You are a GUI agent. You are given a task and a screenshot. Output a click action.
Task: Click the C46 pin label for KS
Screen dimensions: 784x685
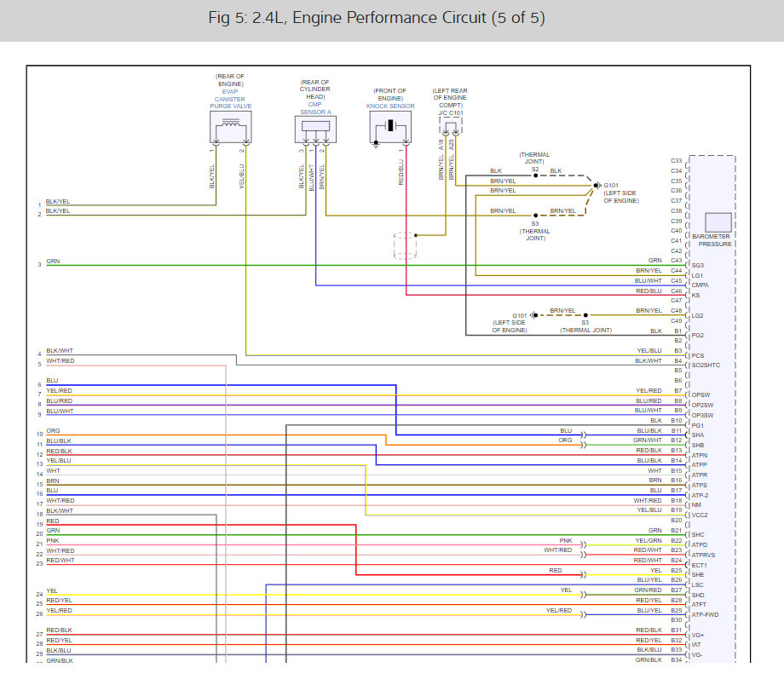[676, 291]
